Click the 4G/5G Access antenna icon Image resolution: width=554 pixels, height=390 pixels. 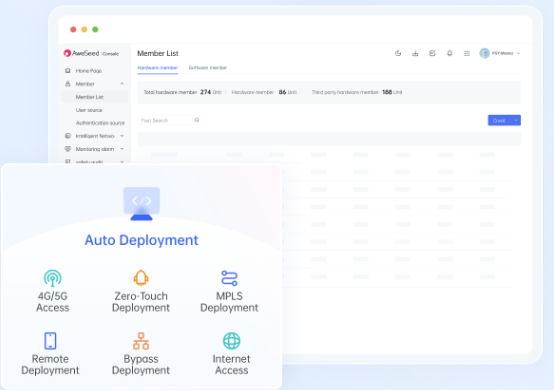tap(53, 278)
